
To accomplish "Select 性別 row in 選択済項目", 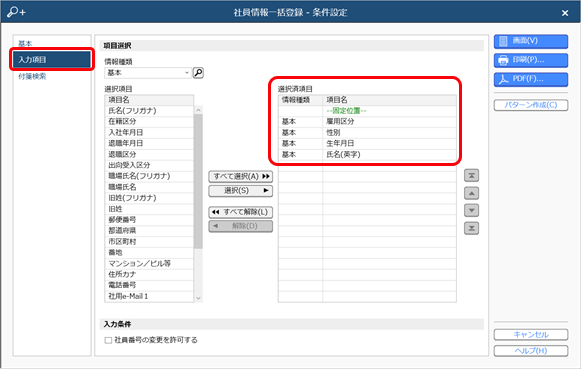I will point(367,132).
